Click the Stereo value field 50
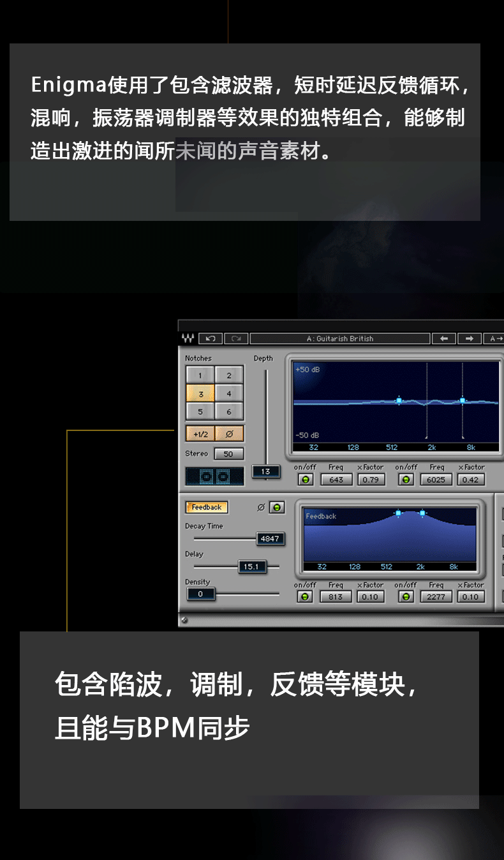 click(x=228, y=454)
